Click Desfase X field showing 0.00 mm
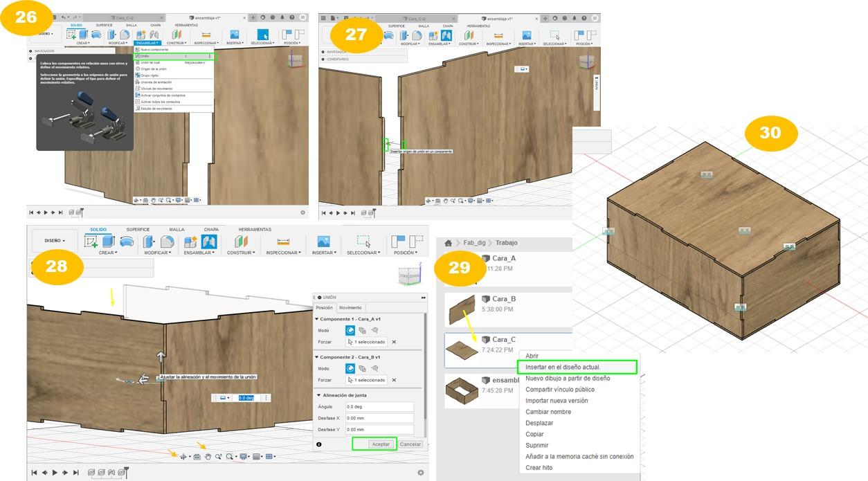Viewport: 868px width, 481px height. click(379, 418)
